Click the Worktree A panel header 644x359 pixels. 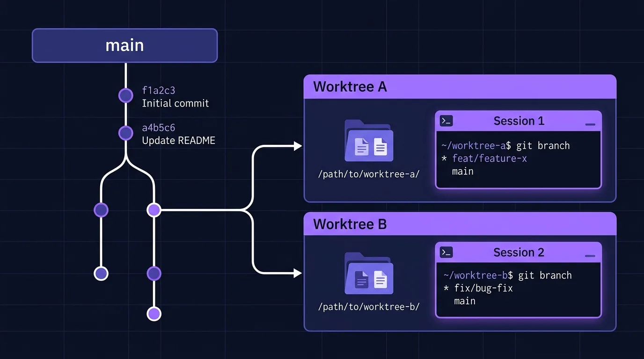coord(460,87)
